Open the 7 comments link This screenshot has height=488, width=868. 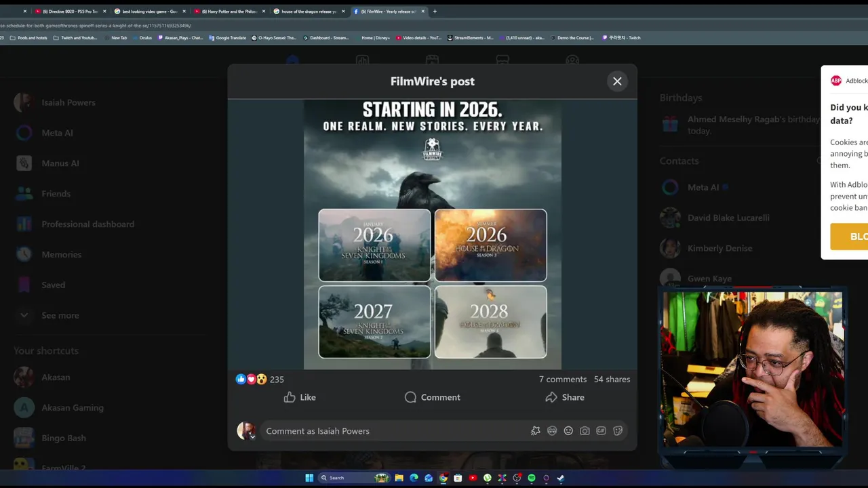pyautogui.click(x=563, y=380)
